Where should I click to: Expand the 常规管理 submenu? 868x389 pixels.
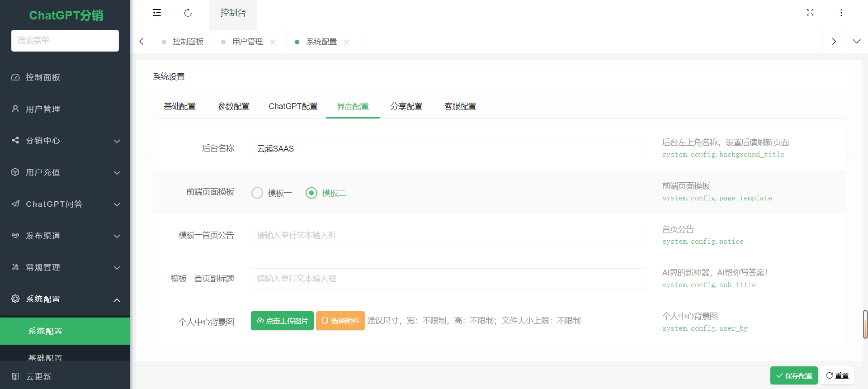(117, 268)
